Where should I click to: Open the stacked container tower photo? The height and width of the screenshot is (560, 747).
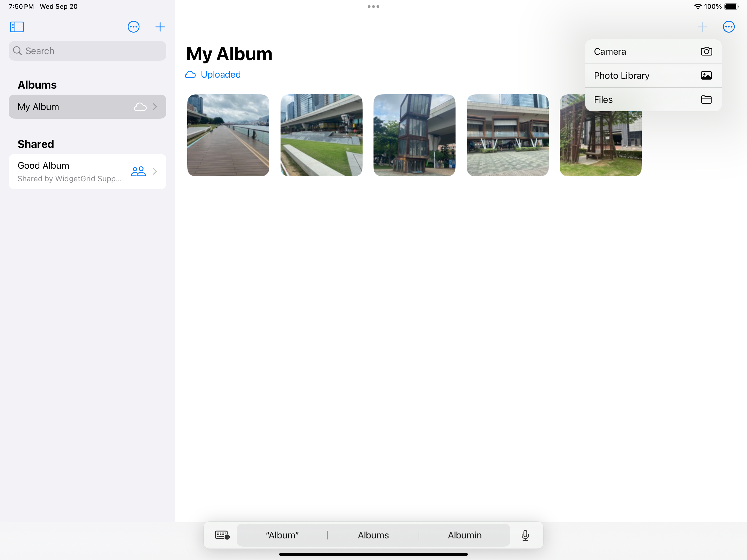414,135
